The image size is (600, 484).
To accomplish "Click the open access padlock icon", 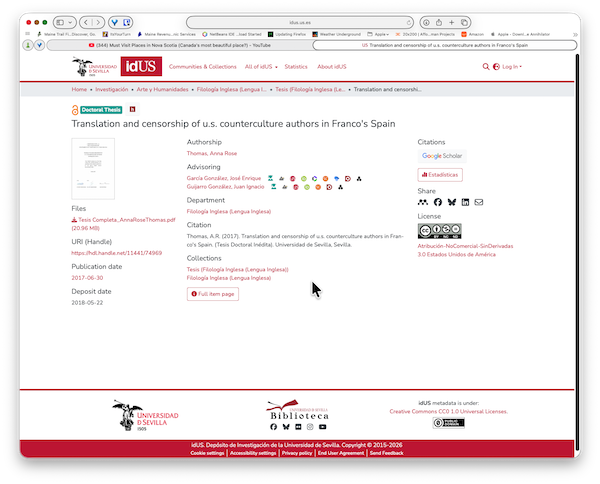I will pos(75,110).
